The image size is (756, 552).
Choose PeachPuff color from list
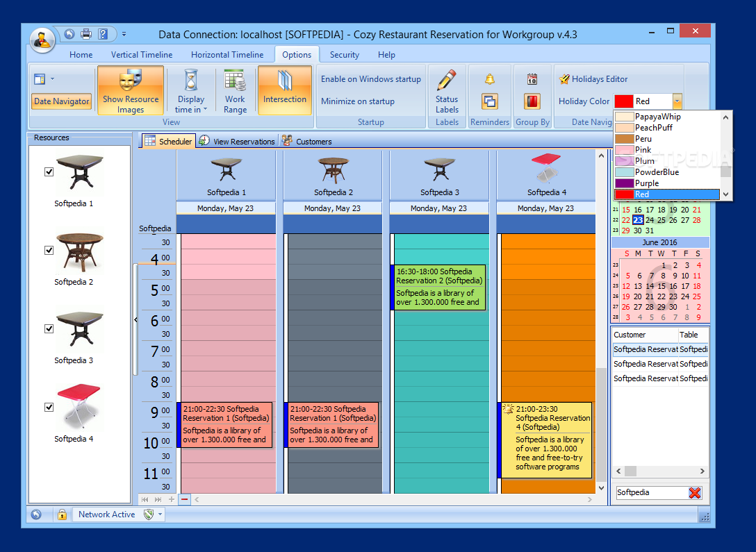667,128
